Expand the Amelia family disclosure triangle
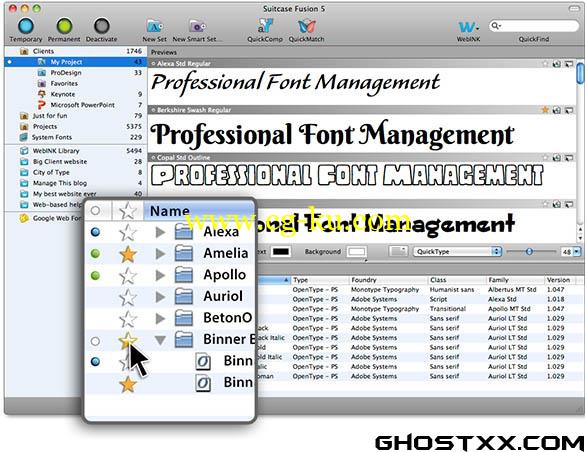This screenshot has height=452, width=585. click(x=160, y=254)
